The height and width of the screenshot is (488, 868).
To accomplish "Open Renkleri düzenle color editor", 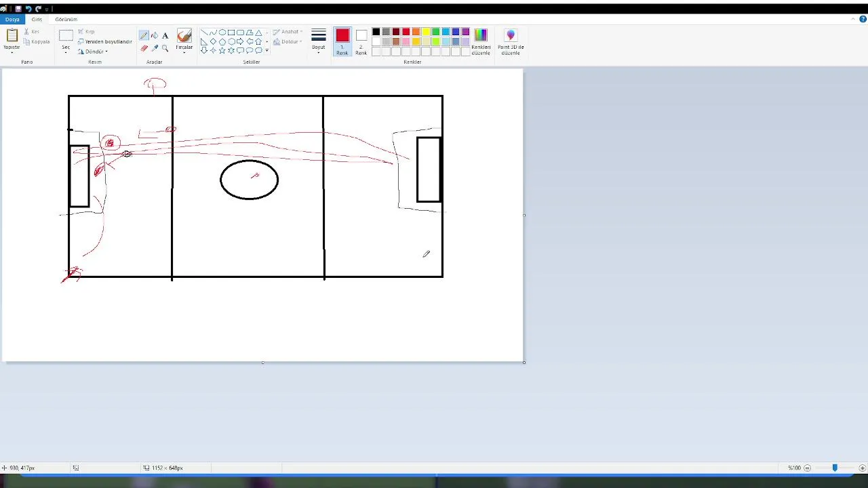I will pyautogui.click(x=481, y=42).
